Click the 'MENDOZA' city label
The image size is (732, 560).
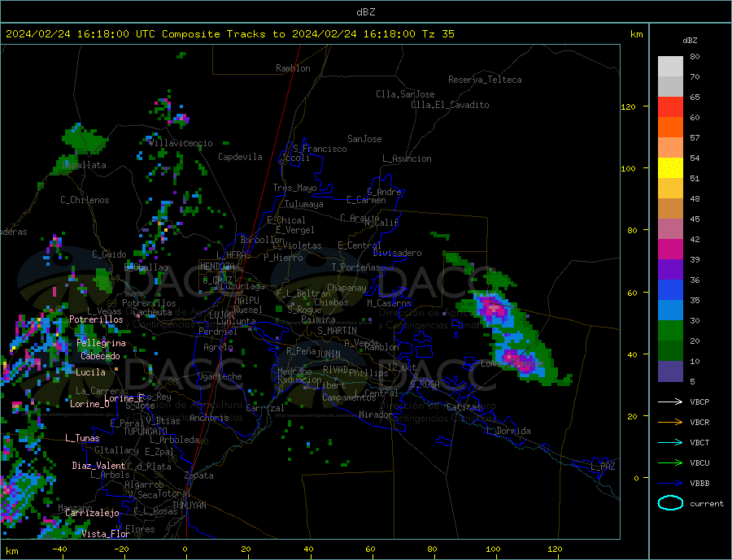click(217, 267)
